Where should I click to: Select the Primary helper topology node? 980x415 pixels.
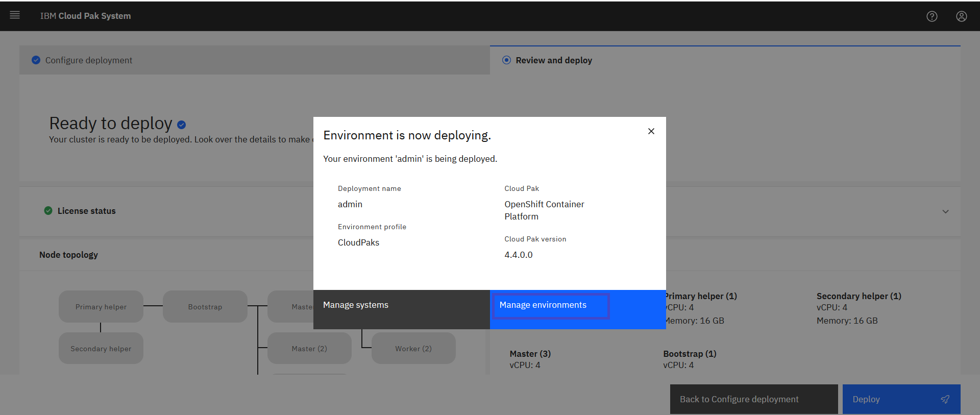click(101, 307)
